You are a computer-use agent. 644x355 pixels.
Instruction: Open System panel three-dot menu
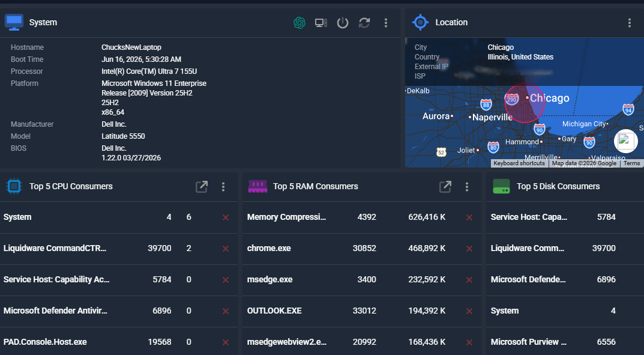click(x=386, y=23)
